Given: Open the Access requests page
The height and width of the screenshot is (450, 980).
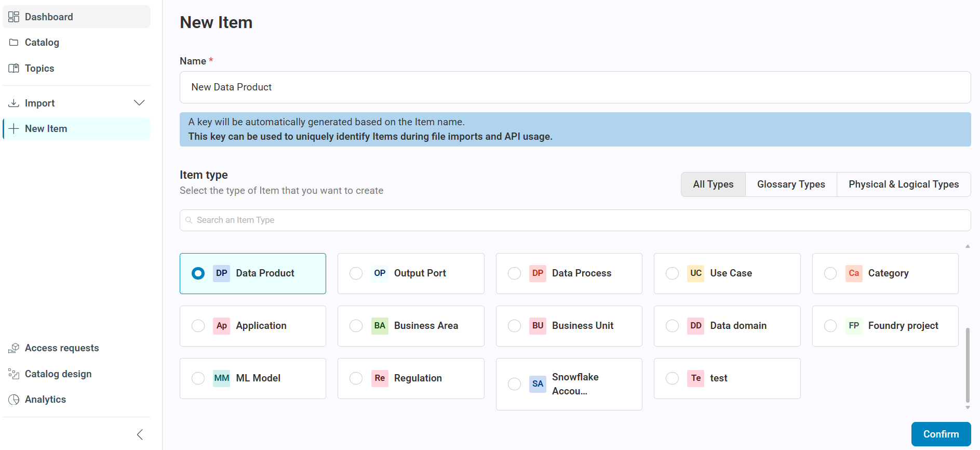Looking at the screenshot, I should click(x=77, y=348).
